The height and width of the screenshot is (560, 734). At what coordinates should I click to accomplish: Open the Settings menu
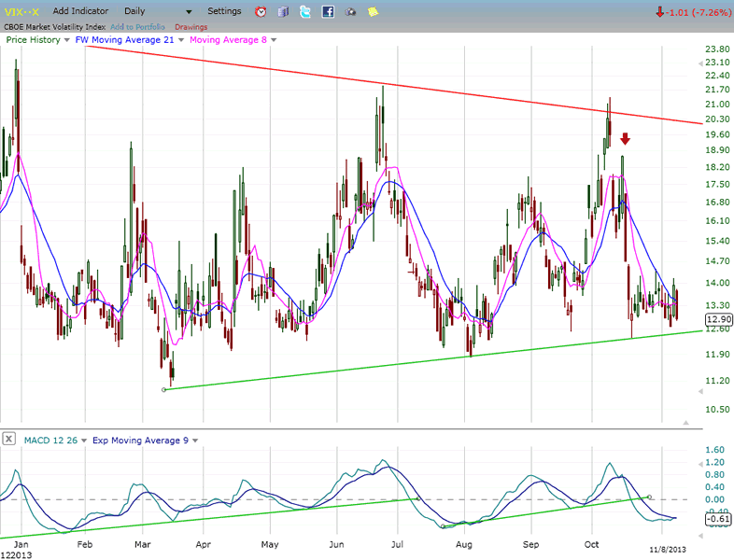click(224, 12)
